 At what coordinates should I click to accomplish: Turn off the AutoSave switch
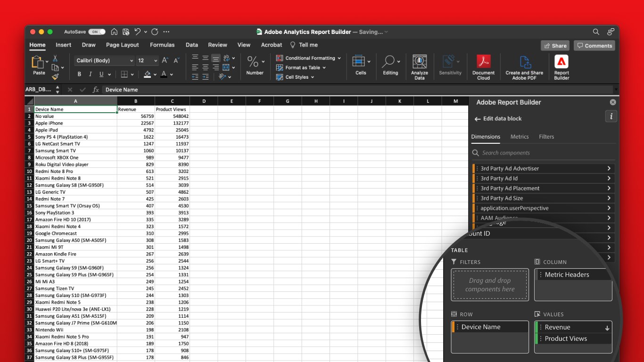97,32
